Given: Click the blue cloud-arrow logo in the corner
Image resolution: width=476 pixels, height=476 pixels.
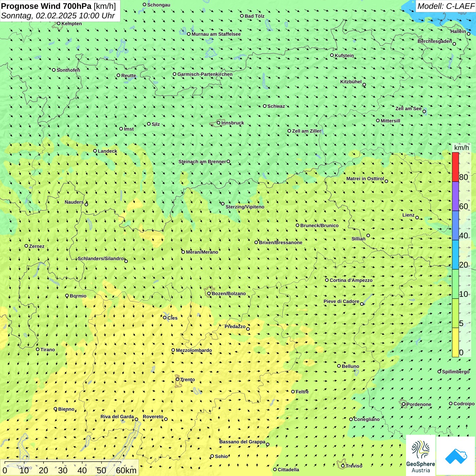Looking at the screenshot, I should point(456,456).
